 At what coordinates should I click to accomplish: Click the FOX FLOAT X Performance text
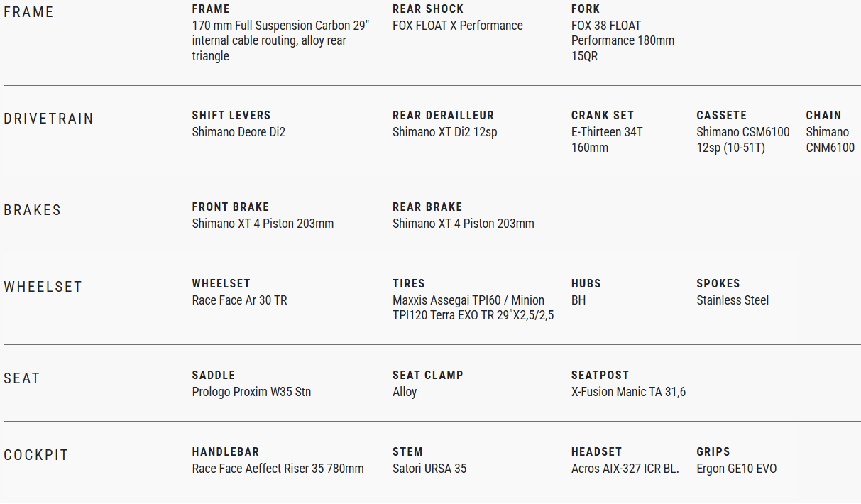click(457, 26)
